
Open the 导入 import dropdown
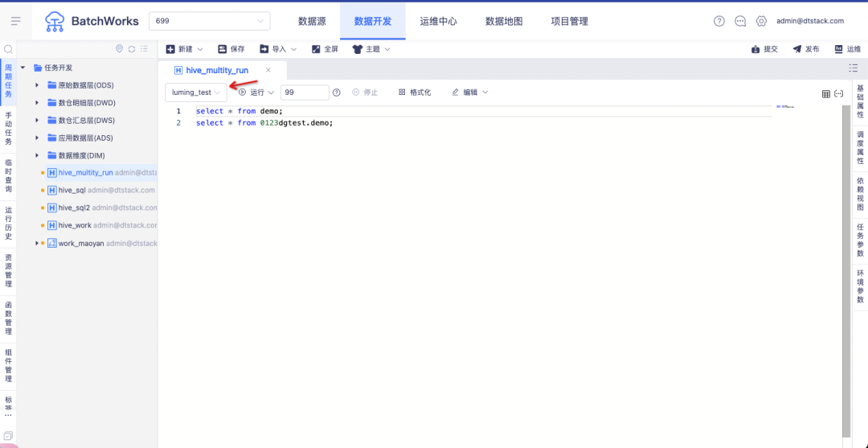point(278,49)
